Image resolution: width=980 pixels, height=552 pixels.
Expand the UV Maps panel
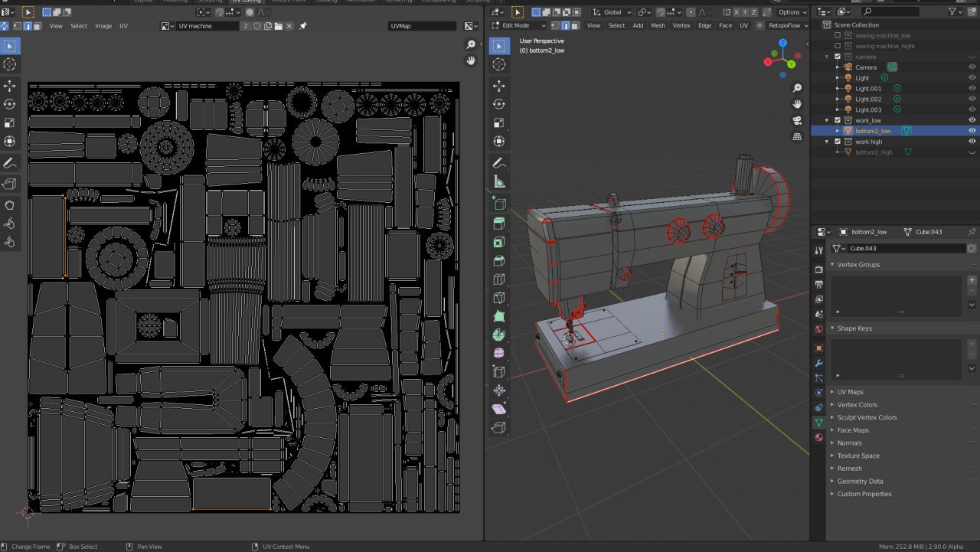click(850, 392)
